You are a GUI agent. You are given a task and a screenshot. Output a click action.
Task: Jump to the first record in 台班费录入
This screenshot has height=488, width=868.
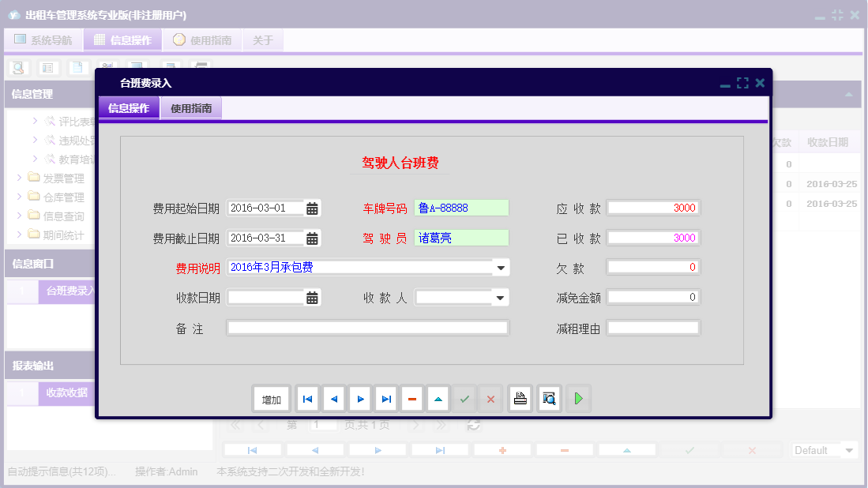[x=307, y=399]
